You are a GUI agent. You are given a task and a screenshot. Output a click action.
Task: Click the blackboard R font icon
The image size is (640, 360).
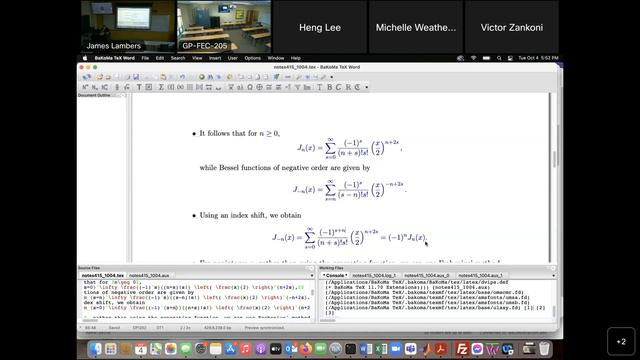[348, 87]
